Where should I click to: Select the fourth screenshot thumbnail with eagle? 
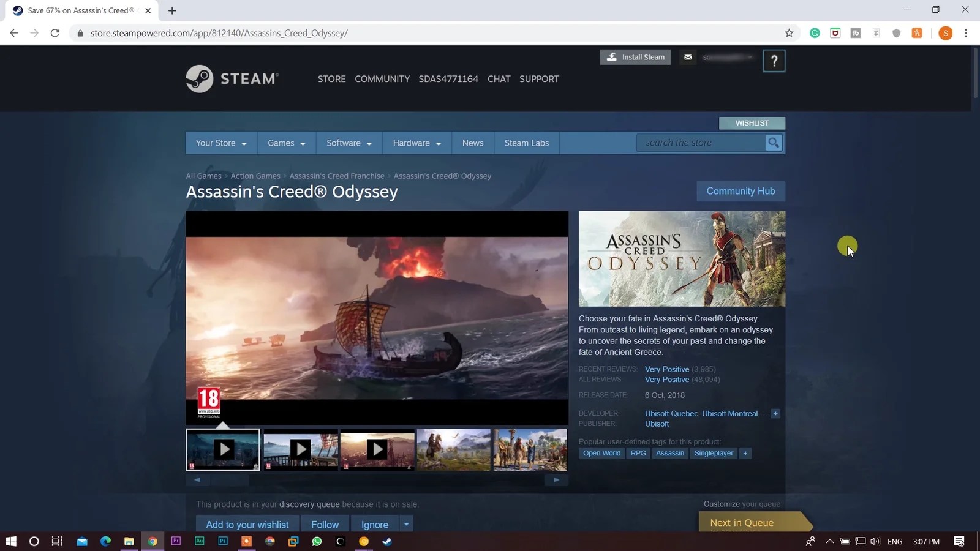[454, 449]
